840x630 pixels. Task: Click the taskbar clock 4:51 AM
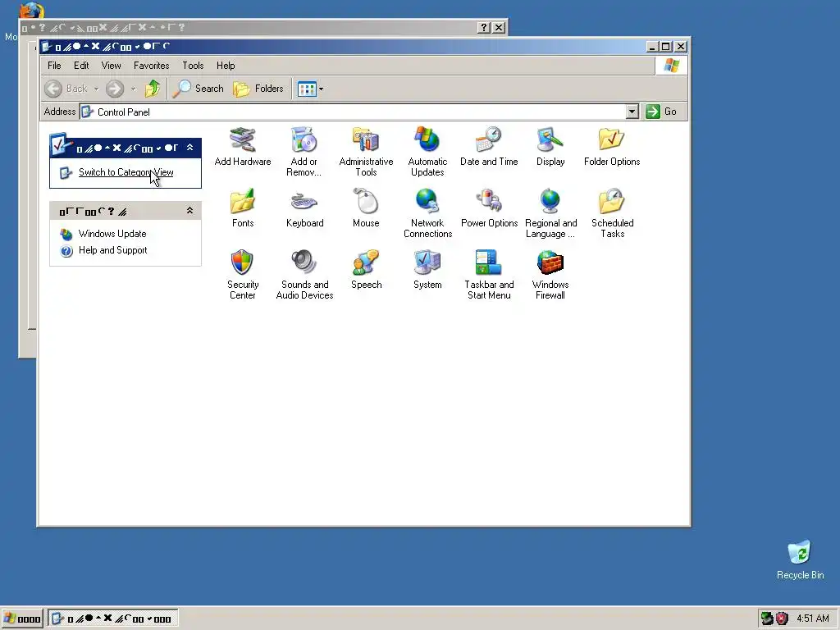pos(812,619)
